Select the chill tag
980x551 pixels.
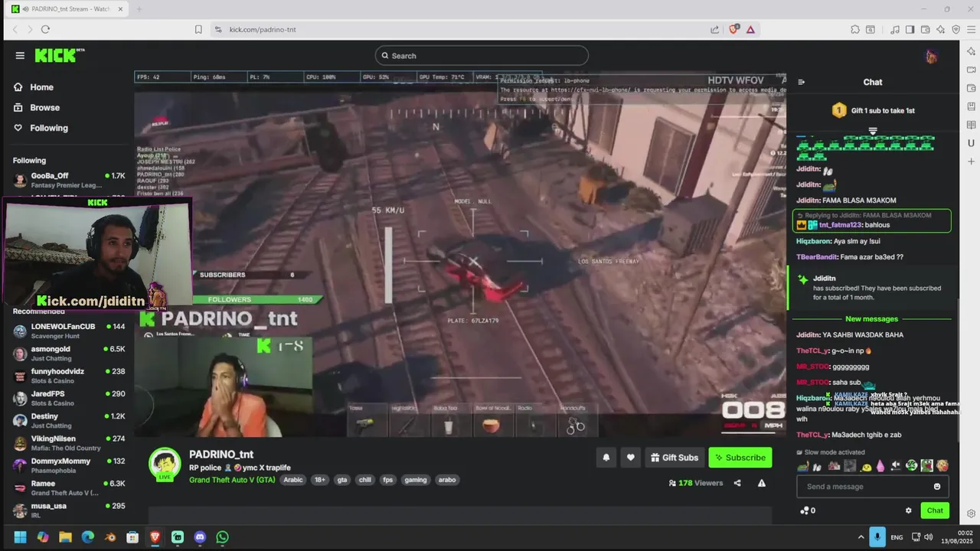(365, 480)
